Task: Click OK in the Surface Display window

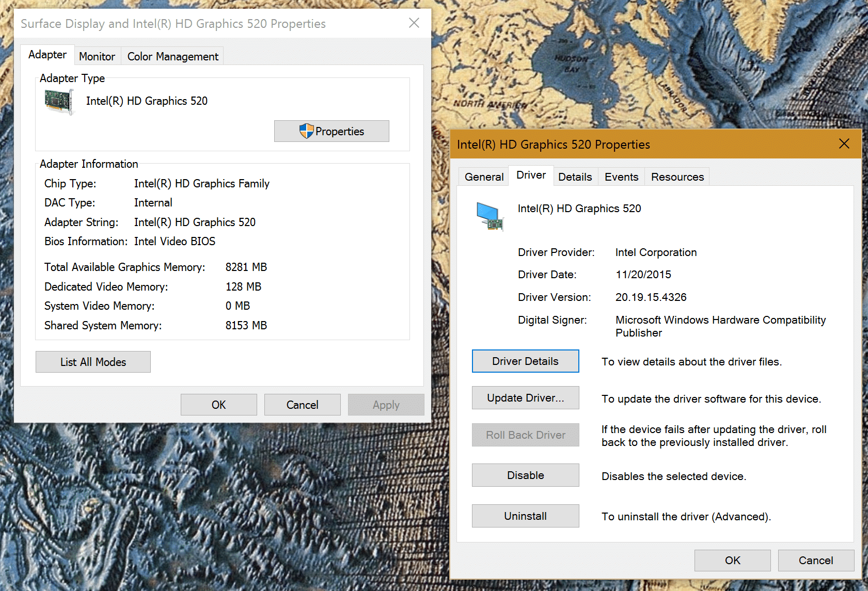Action: 219,405
